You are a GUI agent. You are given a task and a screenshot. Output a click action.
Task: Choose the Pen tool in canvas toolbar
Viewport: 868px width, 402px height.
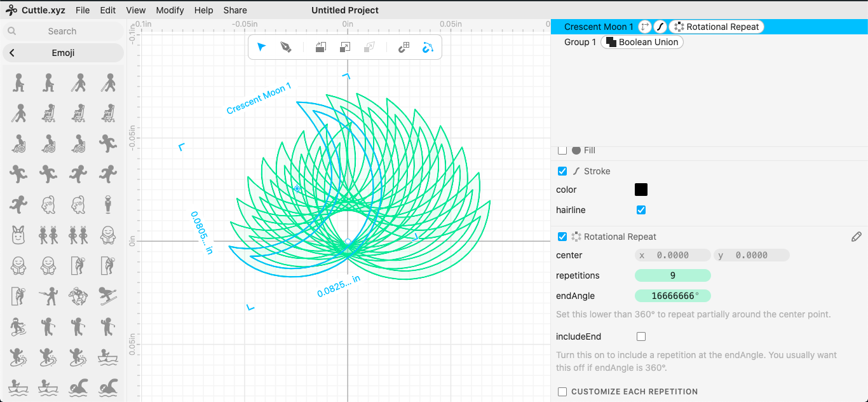coord(286,47)
